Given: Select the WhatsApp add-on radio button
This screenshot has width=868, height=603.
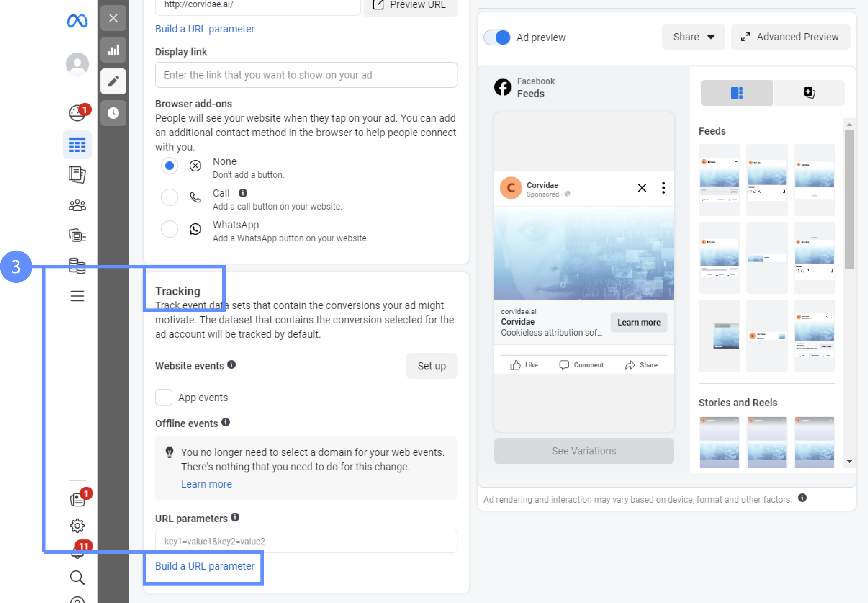Looking at the screenshot, I should pos(169,229).
